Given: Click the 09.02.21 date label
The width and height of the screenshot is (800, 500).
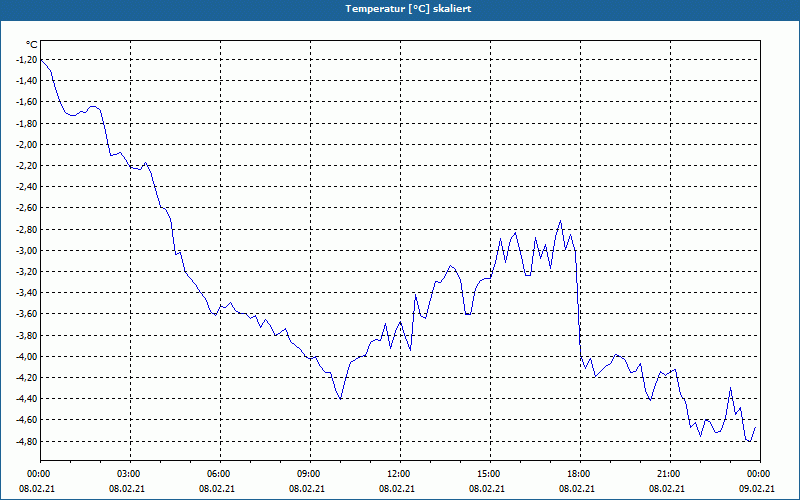Looking at the screenshot, I should click(x=757, y=489).
